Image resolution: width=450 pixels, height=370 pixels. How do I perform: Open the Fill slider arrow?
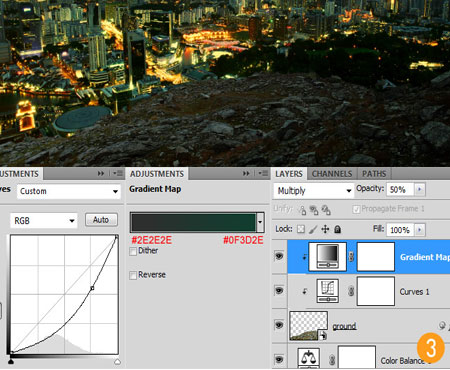tap(420, 230)
